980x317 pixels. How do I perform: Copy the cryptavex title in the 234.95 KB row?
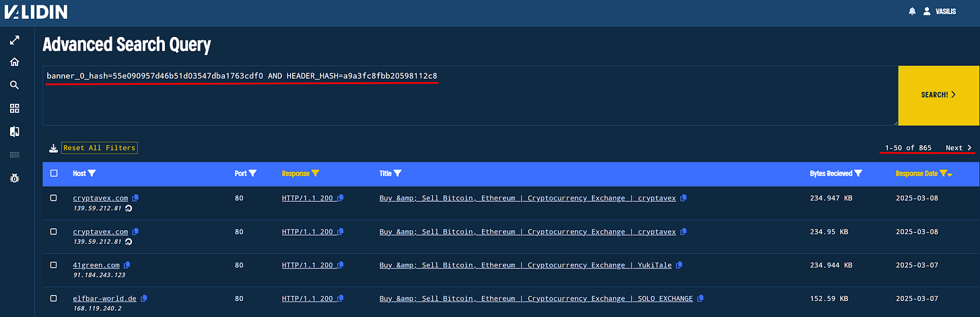point(683,232)
